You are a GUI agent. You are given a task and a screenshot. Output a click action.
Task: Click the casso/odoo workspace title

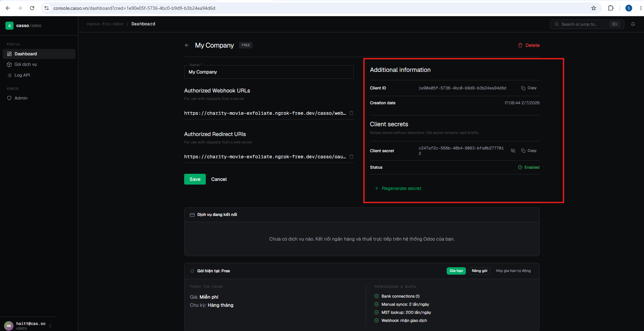[x=29, y=26]
